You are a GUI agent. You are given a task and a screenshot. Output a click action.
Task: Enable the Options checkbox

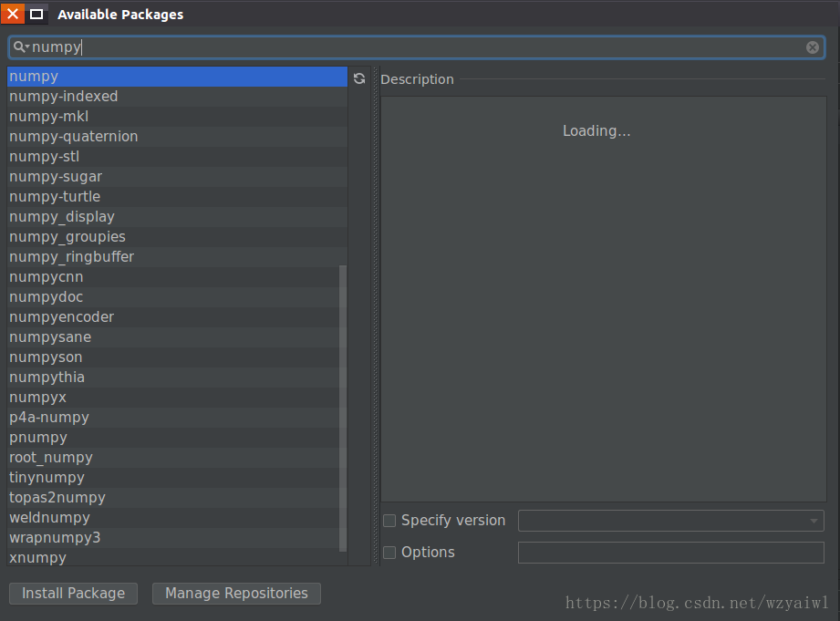389,553
